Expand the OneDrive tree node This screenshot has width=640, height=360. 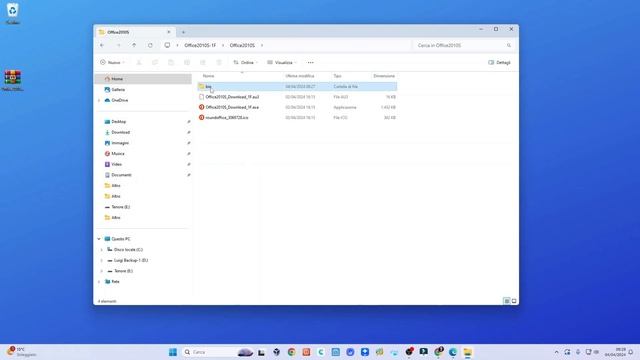(99, 100)
